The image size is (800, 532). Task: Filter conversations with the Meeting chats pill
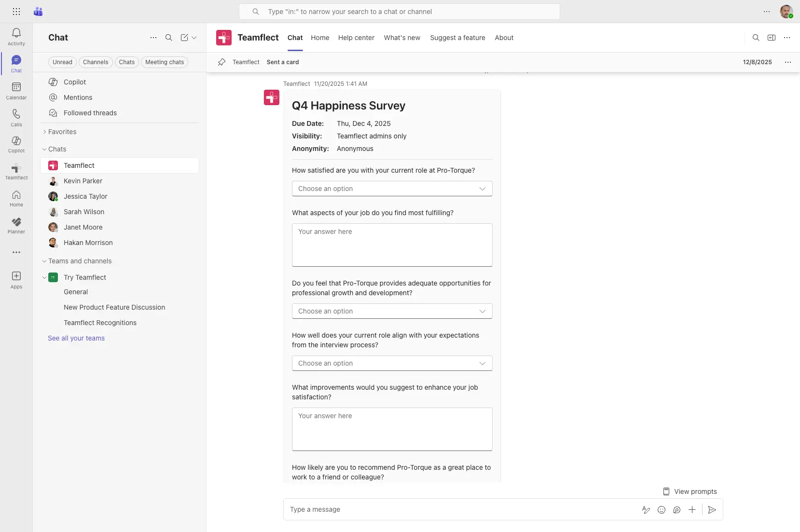tap(165, 62)
